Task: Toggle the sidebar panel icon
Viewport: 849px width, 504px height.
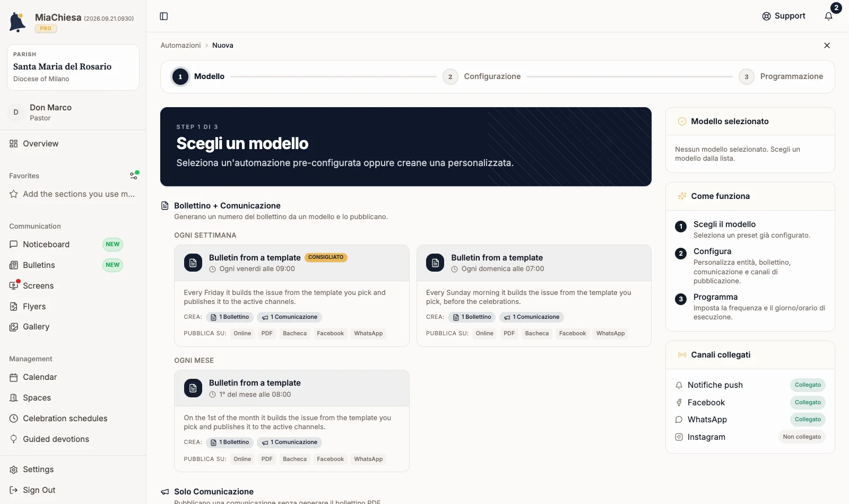Action: [164, 16]
